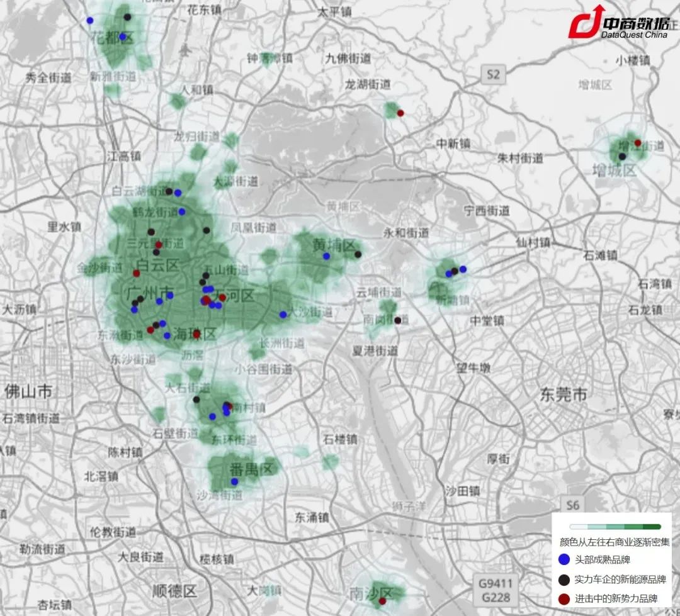Viewport: 680px width, 616px height.
Task: Select the blue marker in 番禺区
Action: [x=234, y=481]
